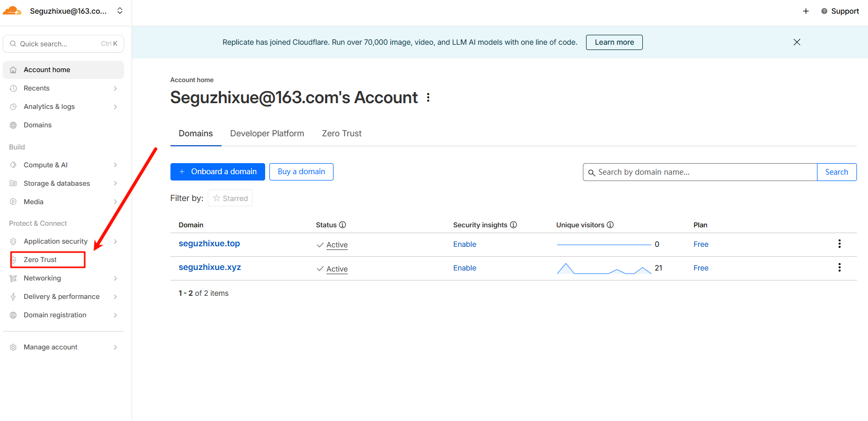Click the Security insights info icon

(x=513, y=225)
